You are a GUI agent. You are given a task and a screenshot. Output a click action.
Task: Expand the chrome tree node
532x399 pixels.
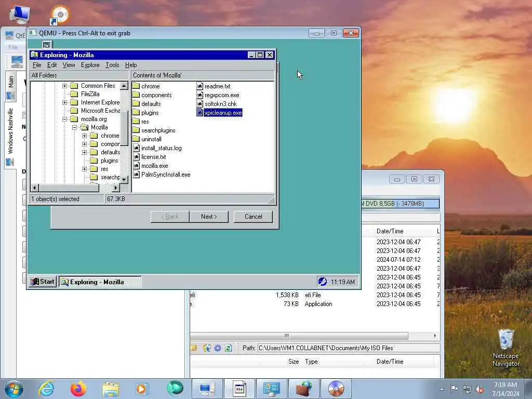tap(85, 136)
